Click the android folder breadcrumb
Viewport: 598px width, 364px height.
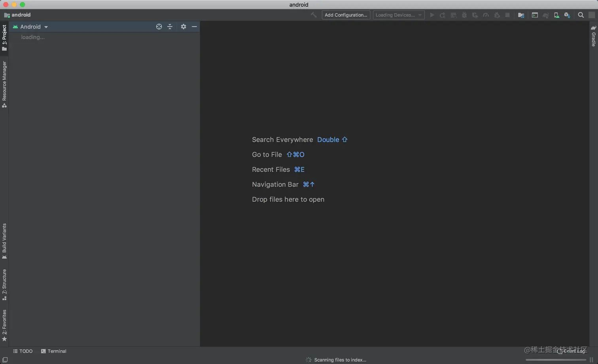[17, 15]
